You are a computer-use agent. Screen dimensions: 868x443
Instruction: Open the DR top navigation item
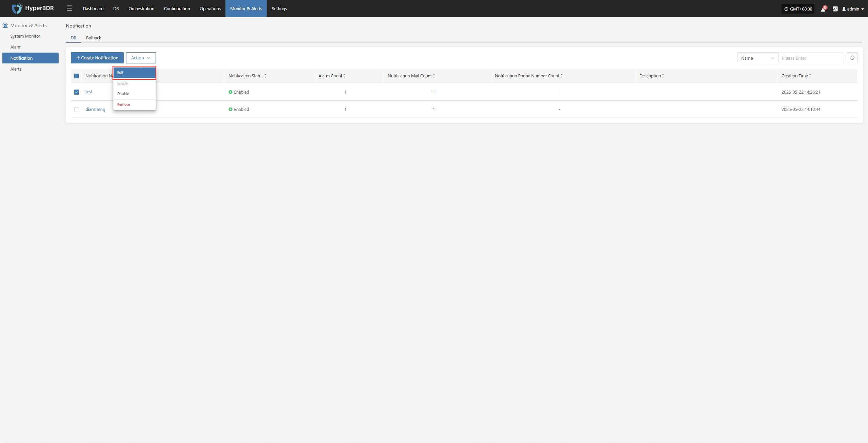click(x=116, y=8)
